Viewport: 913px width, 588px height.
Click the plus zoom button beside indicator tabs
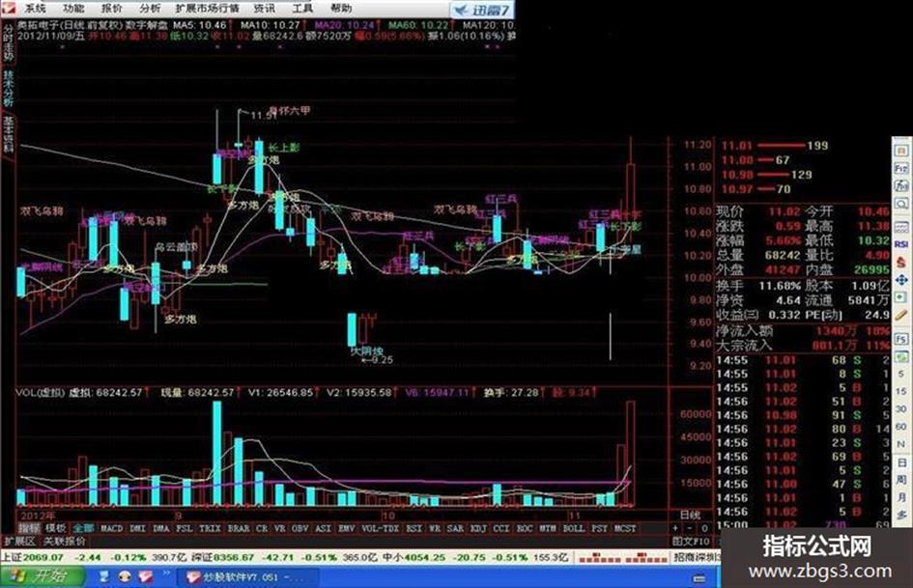675,528
